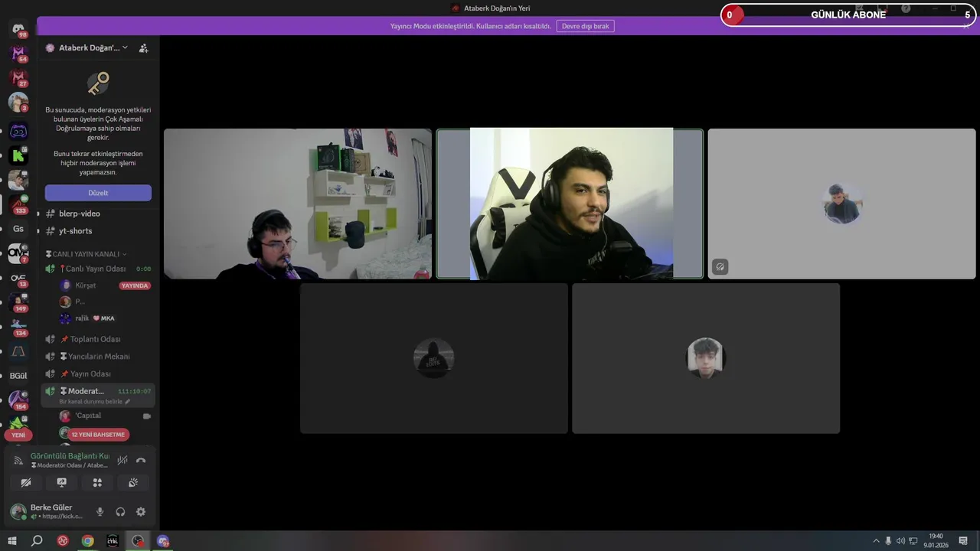Image resolution: width=980 pixels, height=551 pixels.
Task: Turn on camera in voice panel
Action: tap(26, 483)
